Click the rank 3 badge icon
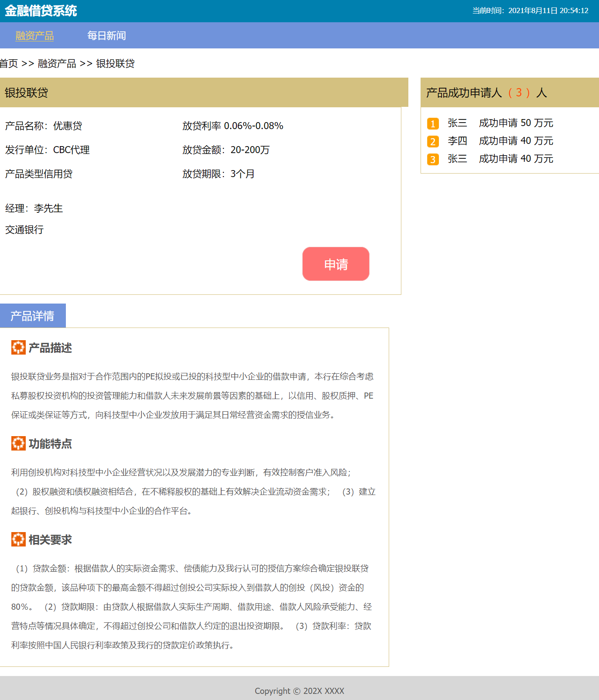This screenshot has height=700, width=599. coord(433,160)
